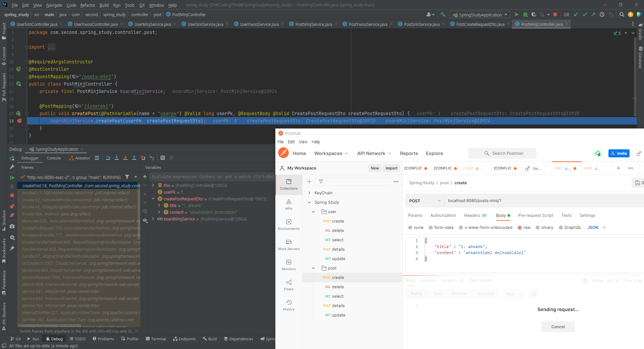This screenshot has width=644, height=349.
Task: Switch to the Console tab in debugger
Action: point(54,158)
